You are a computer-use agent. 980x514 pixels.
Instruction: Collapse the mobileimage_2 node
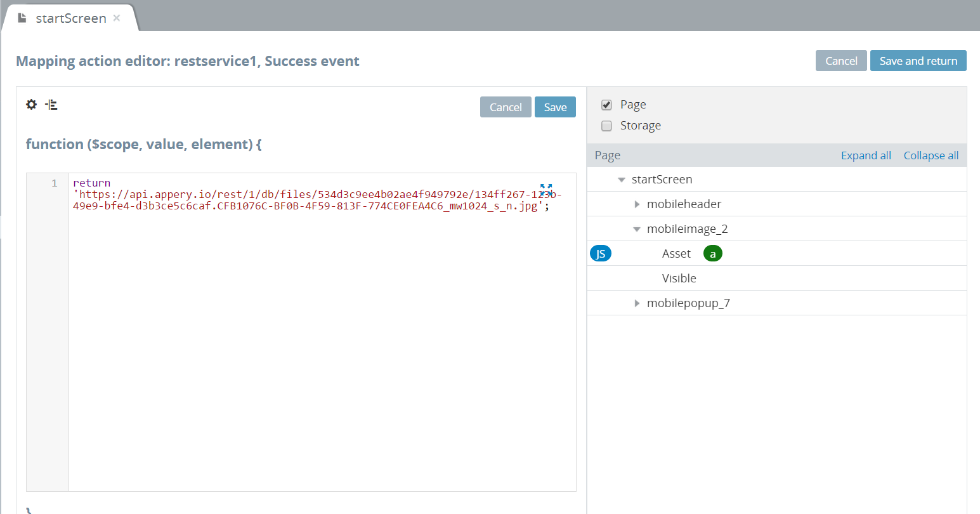click(637, 229)
